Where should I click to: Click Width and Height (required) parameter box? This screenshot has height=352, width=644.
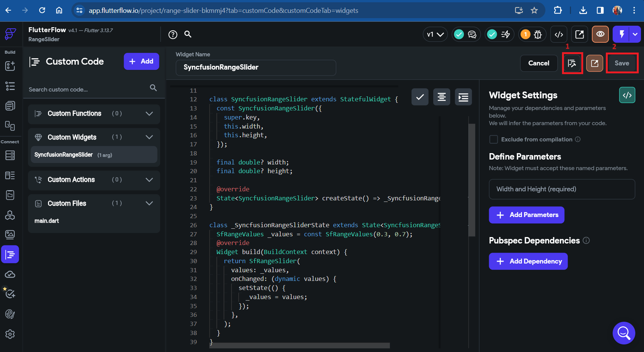point(562,189)
